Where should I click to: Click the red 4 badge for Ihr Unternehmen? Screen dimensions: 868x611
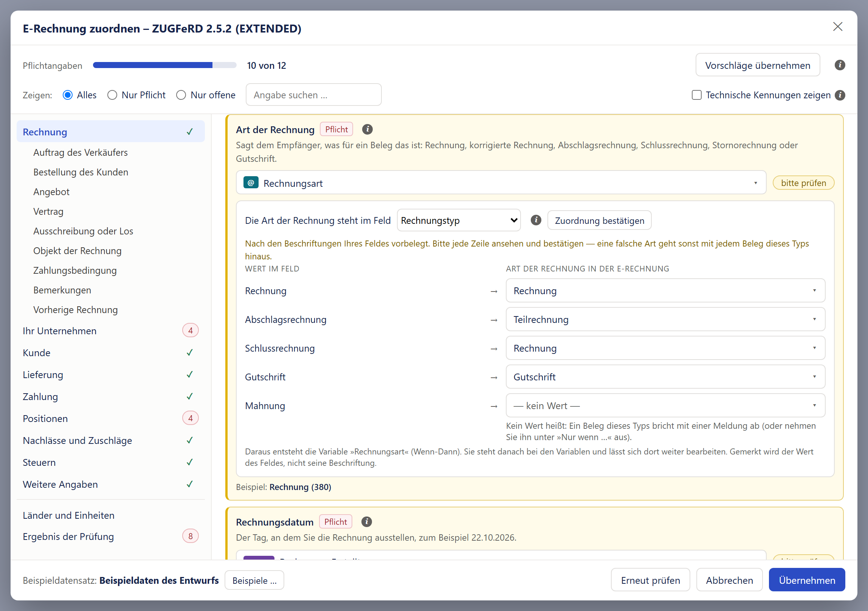pyautogui.click(x=190, y=330)
